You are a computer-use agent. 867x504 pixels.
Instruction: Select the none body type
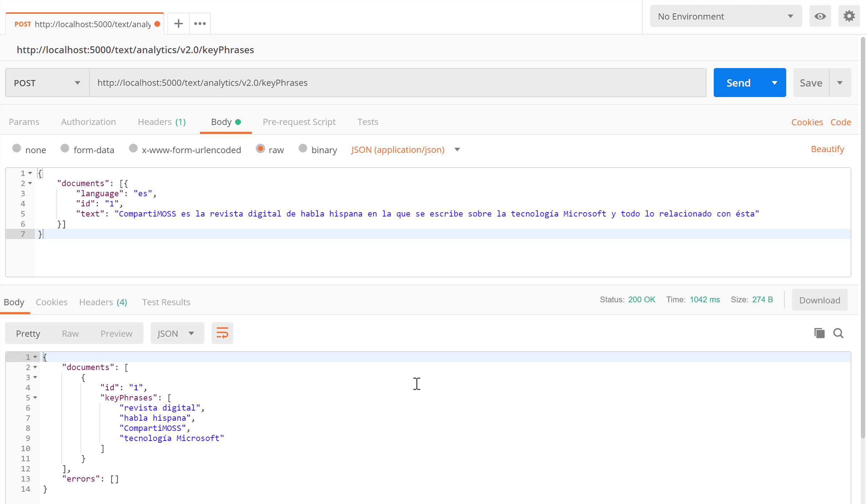click(17, 148)
